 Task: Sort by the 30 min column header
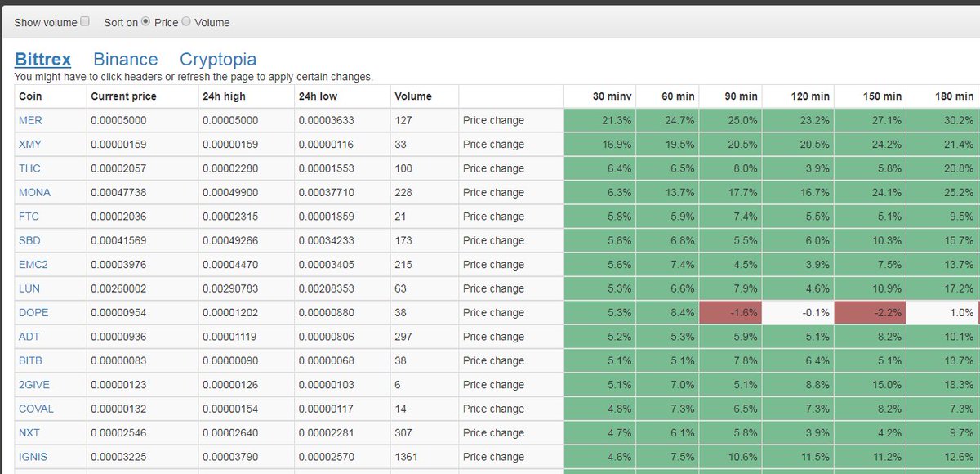click(x=599, y=96)
